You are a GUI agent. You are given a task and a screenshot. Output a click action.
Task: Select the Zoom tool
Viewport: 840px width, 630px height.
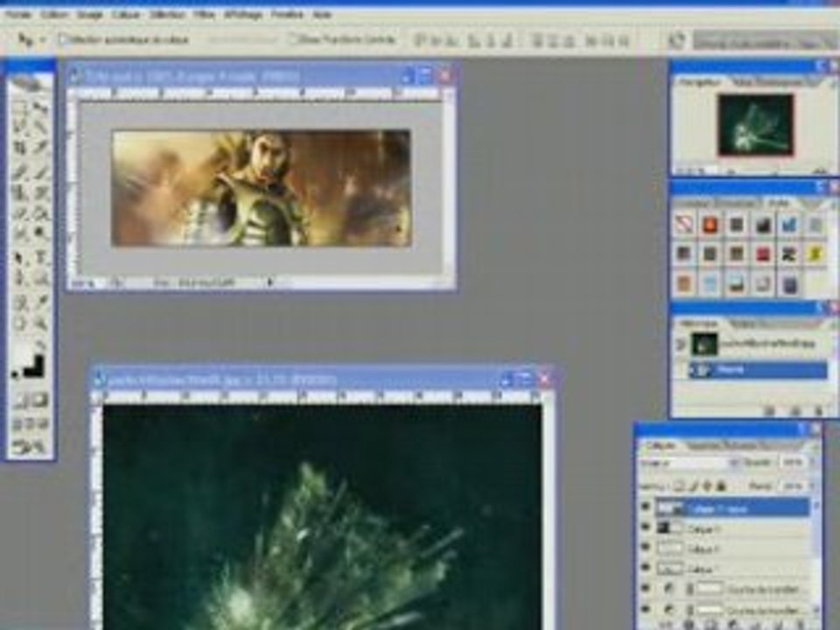40,323
